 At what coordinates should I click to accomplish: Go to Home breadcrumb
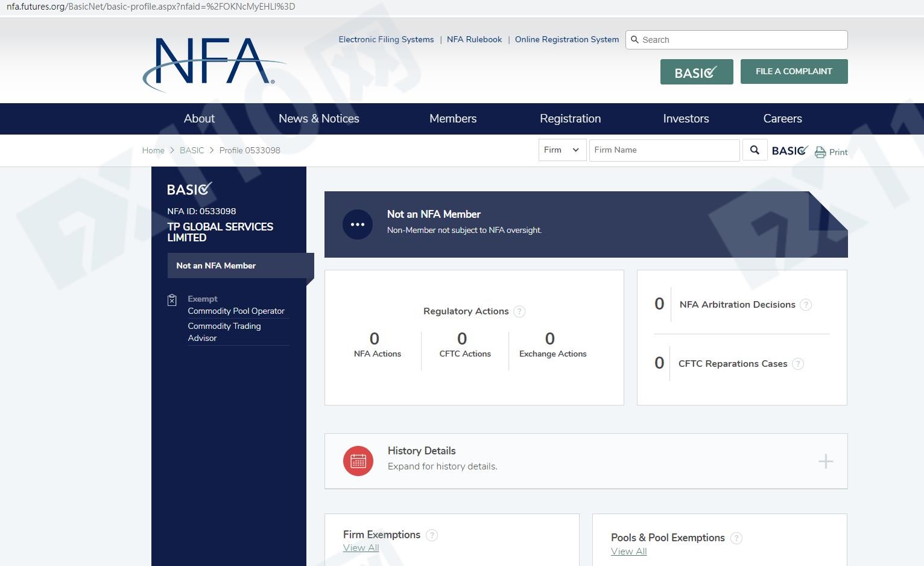point(153,150)
